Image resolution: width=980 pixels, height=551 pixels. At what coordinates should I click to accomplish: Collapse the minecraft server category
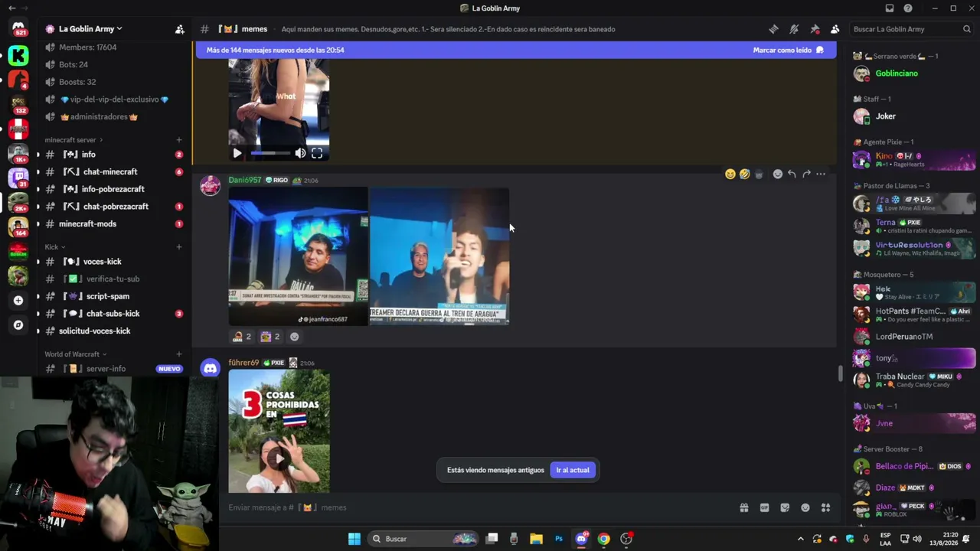pyautogui.click(x=73, y=140)
